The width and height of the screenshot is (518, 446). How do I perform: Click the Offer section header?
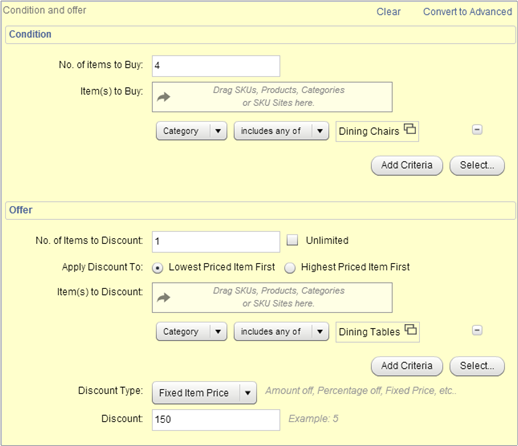(x=260, y=210)
